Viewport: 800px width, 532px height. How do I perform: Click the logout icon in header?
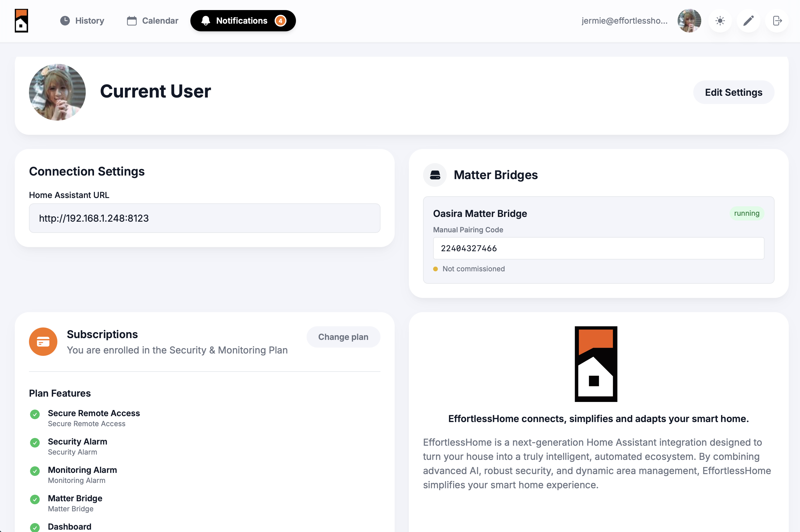[777, 21]
